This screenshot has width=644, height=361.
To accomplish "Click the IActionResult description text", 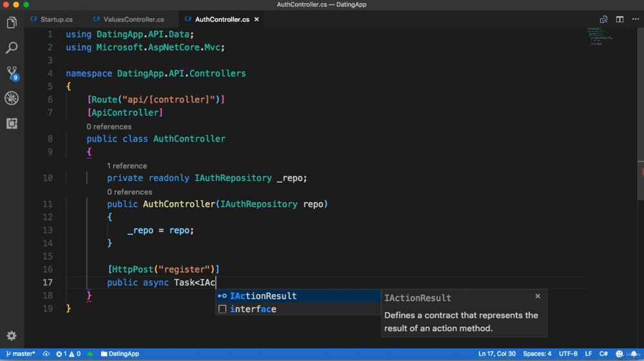I will point(461,322).
